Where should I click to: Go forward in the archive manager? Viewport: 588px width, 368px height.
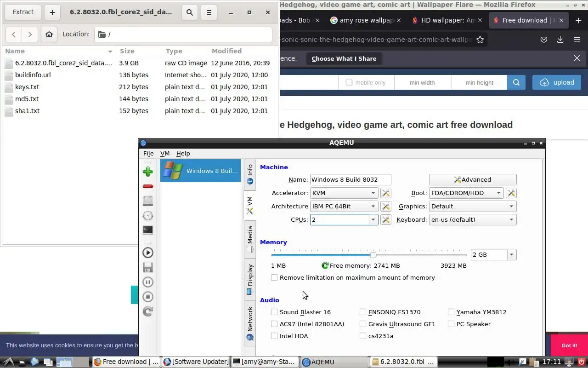click(x=30, y=34)
